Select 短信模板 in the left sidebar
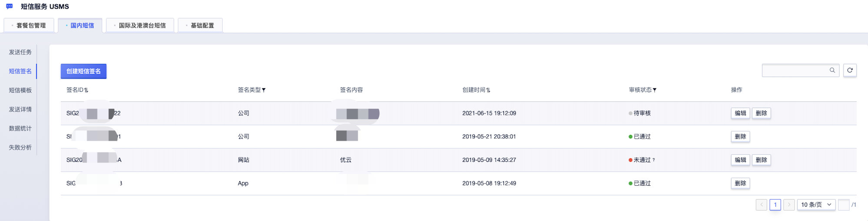The width and height of the screenshot is (868, 221). pos(20,90)
